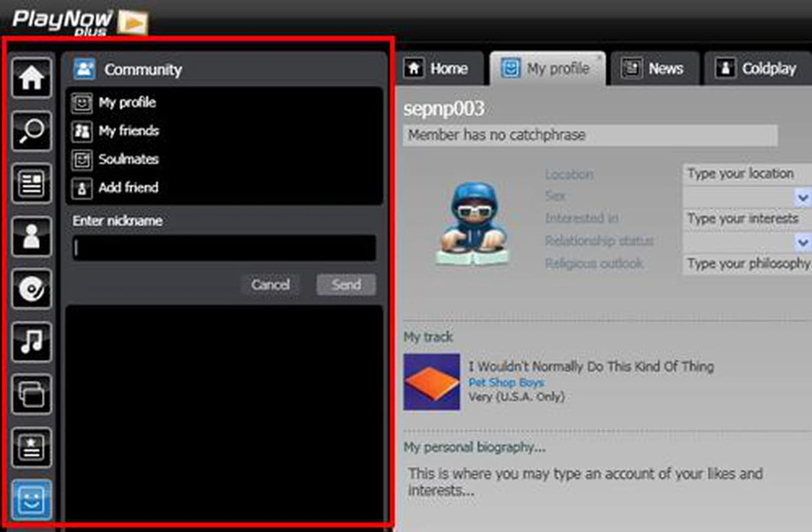Screen dimensions: 812x532
Task: Open My profile from the Community panel
Action: pyautogui.click(x=126, y=103)
